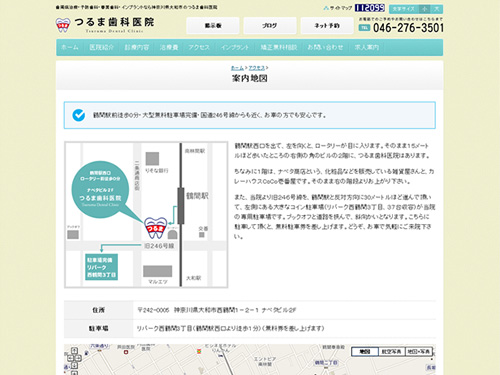Viewport: 500px width, 375px height.
Task: Open 診療内容 menu item
Action: 137,47
